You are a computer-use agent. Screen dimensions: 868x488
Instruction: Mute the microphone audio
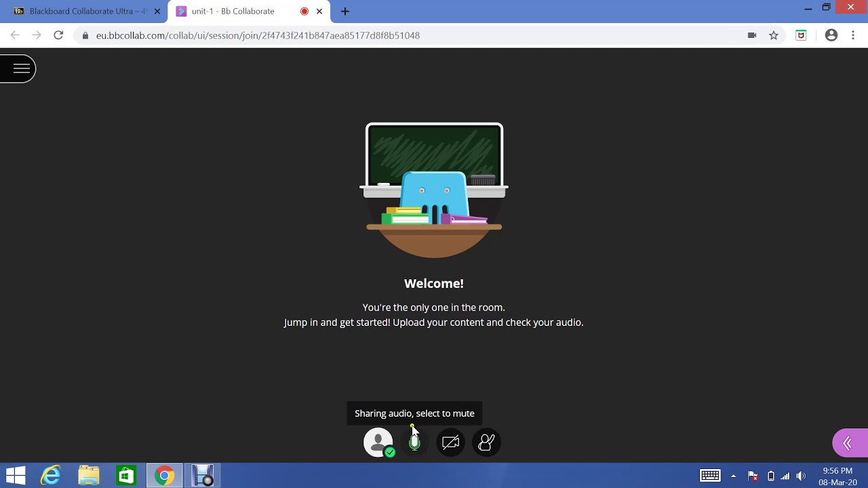tap(414, 443)
